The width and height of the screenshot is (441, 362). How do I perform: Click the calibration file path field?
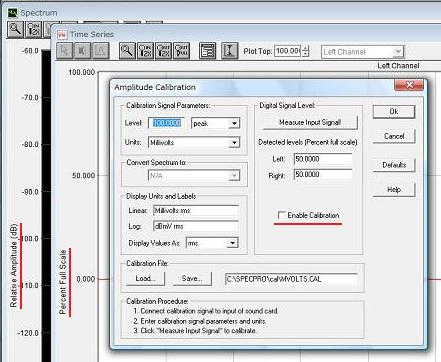click(292, 279)
